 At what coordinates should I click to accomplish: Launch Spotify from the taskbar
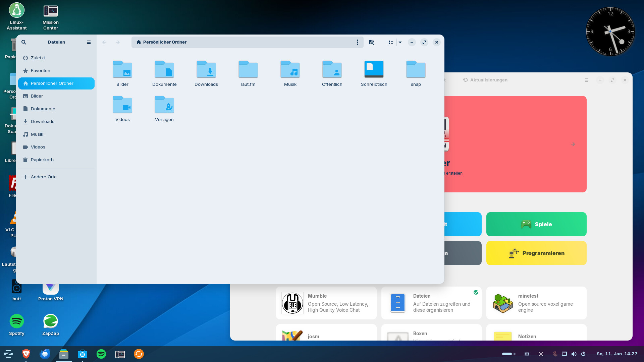101,354
